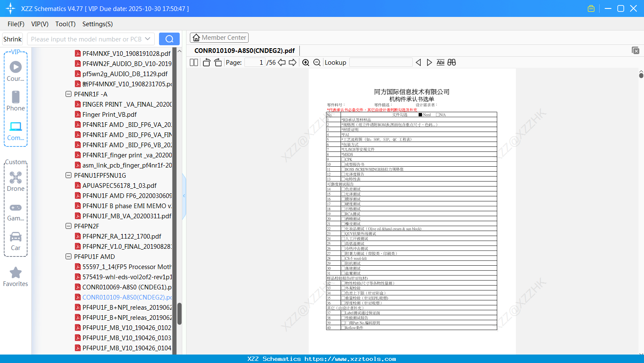Open PF4PN2F_V1.0_FINAL_20190828 file

[x=127, y=246]
